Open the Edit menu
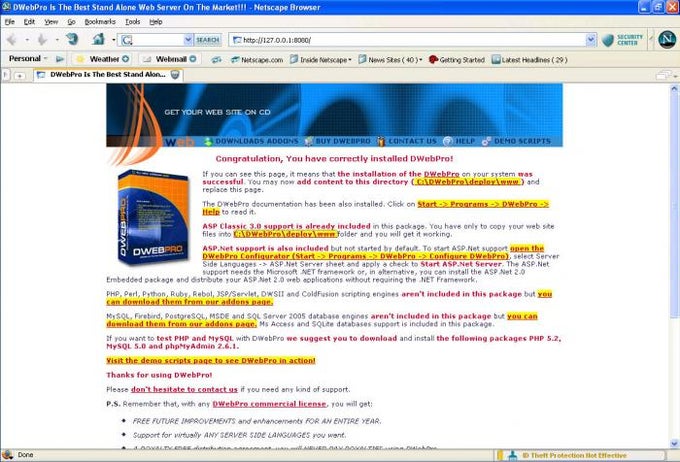This screenshot has width=680, height=462. click(x=29, y=22)
